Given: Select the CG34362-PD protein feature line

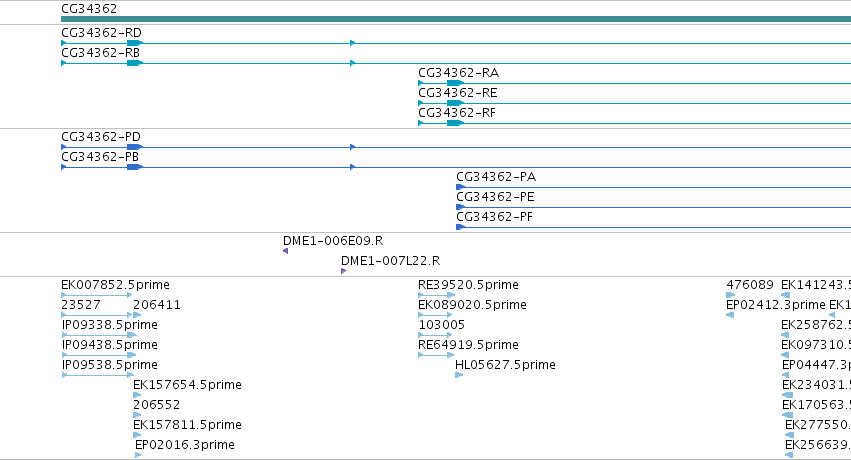Looking at the screenshot, I should (456, 147).
